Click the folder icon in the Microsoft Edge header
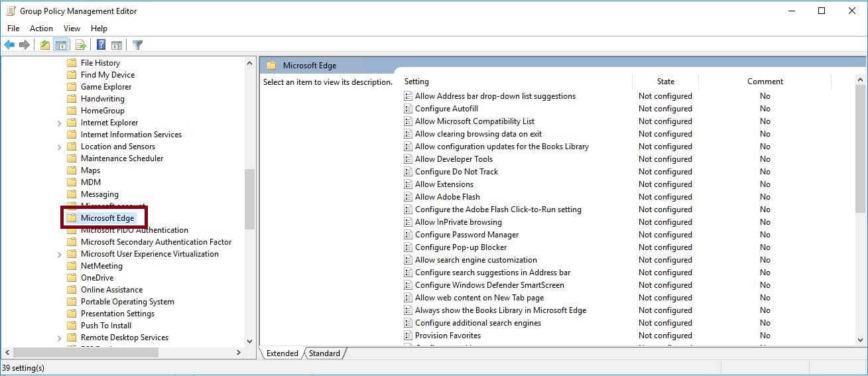This screenshot has width=868, height=376. [271, 66]
